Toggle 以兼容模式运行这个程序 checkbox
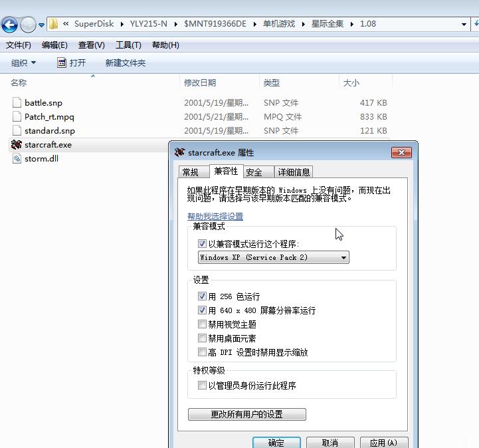 [x=202, y=244]
